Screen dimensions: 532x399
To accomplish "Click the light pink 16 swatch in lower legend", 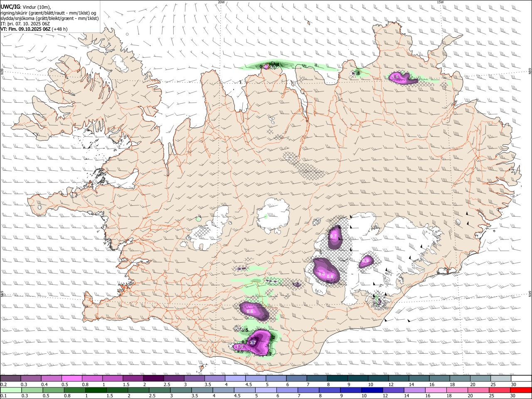I will pos(436,390).
